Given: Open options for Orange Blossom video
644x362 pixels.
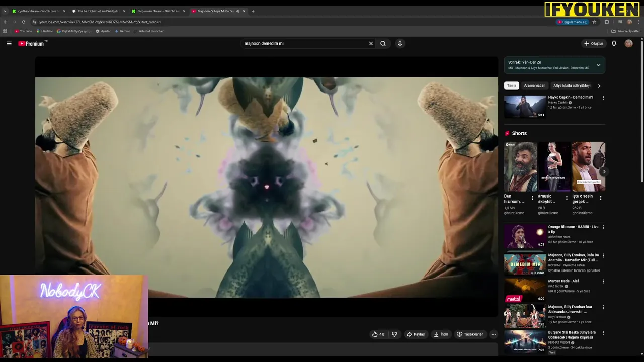Looking at the screenshot, I should pos(603,227).
